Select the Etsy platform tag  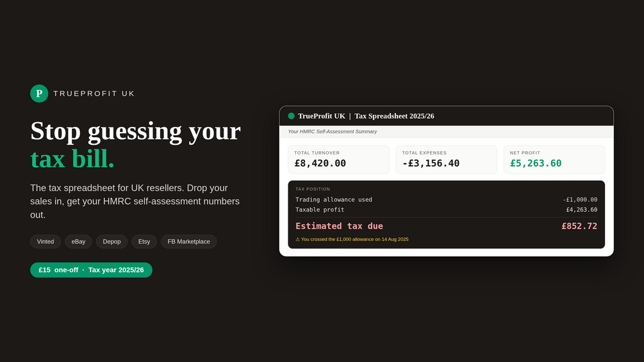tap(144, 242)
